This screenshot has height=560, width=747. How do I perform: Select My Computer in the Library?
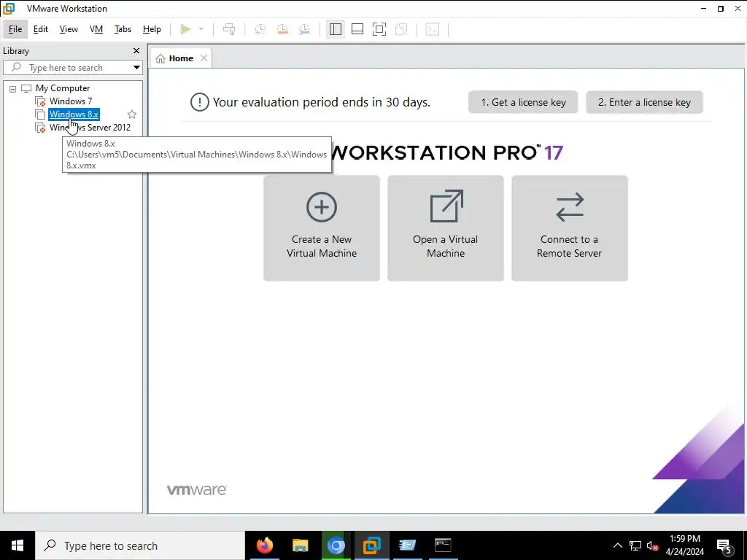[x=63, y=88]
